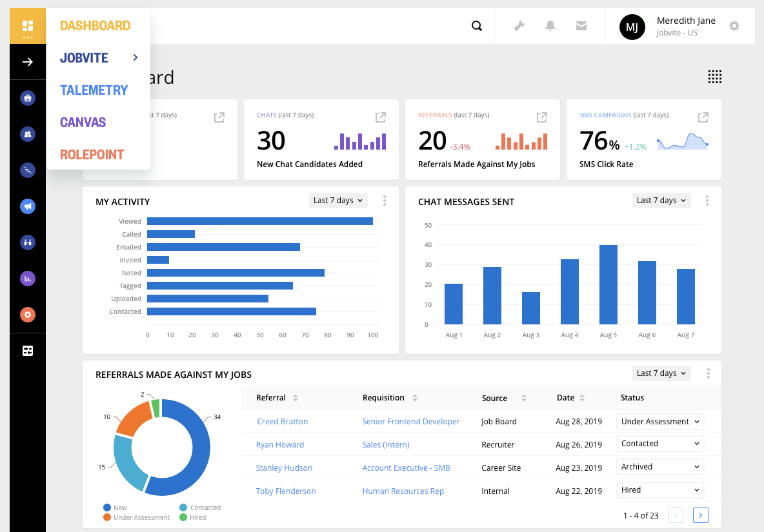764x532 pixels.
Task: Open the Jobs briefcase icon in the sidebar
Action: click(x=27, y=97)
